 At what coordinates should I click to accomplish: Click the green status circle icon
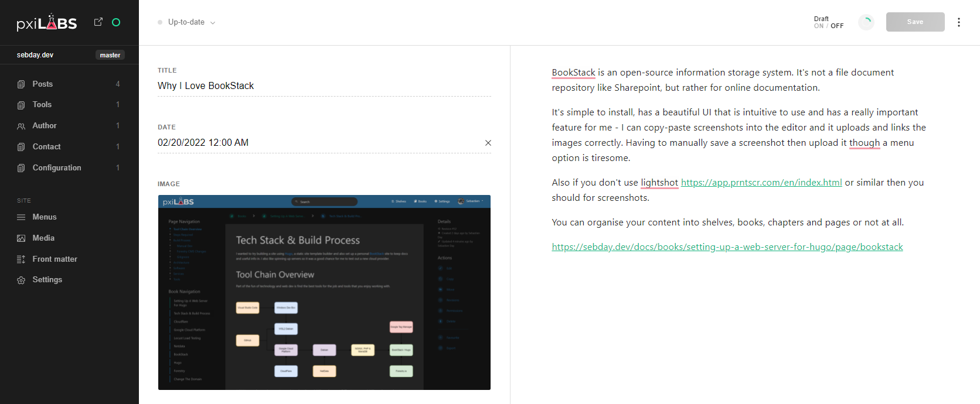(x=116, y=22)
